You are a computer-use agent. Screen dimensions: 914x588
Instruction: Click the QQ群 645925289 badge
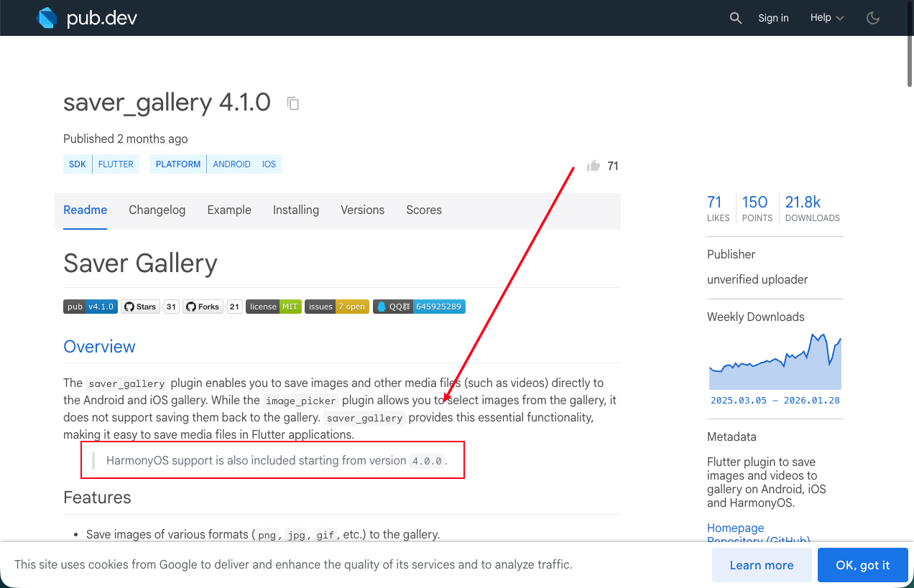419,307
